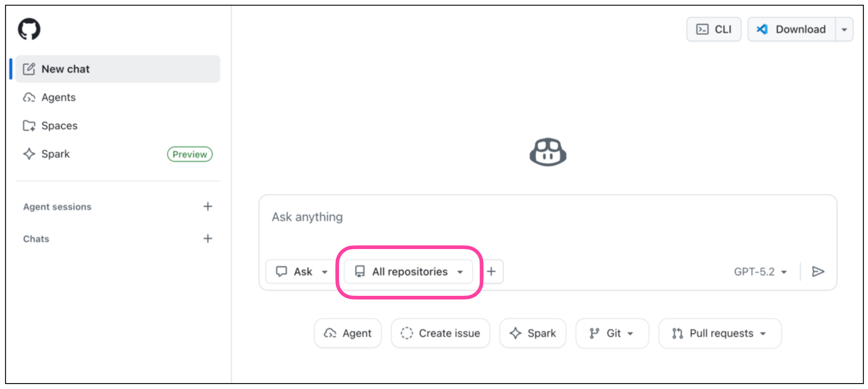
Task: Click the Create issue button
Action: [440, 333]
